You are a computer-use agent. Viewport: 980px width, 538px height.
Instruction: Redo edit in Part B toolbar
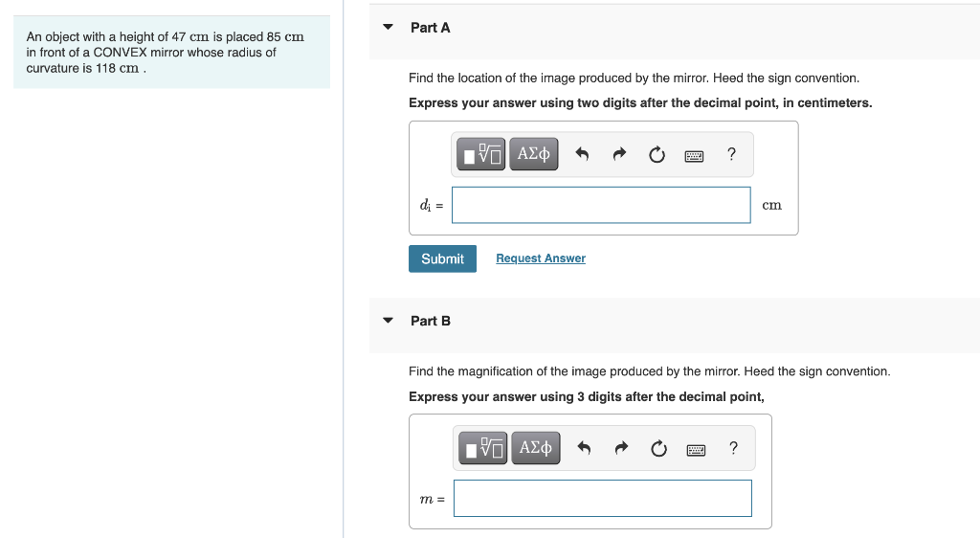coord(620,448)
